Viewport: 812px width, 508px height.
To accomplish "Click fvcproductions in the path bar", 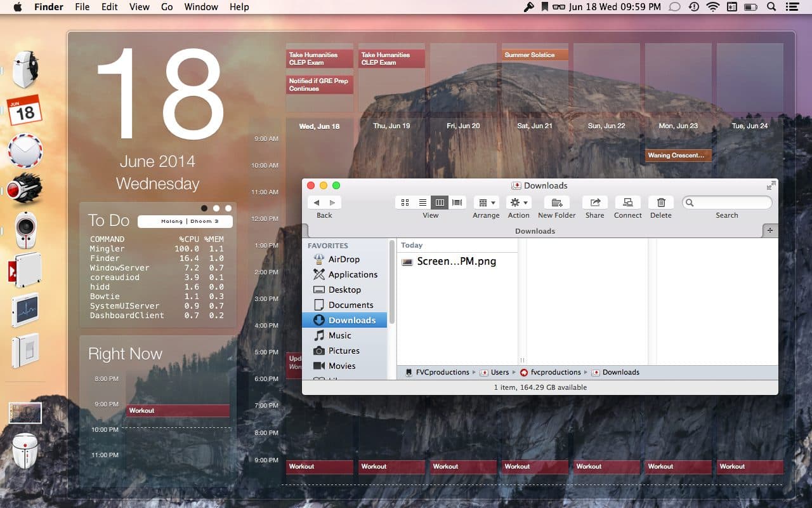I will click(555, 372).
